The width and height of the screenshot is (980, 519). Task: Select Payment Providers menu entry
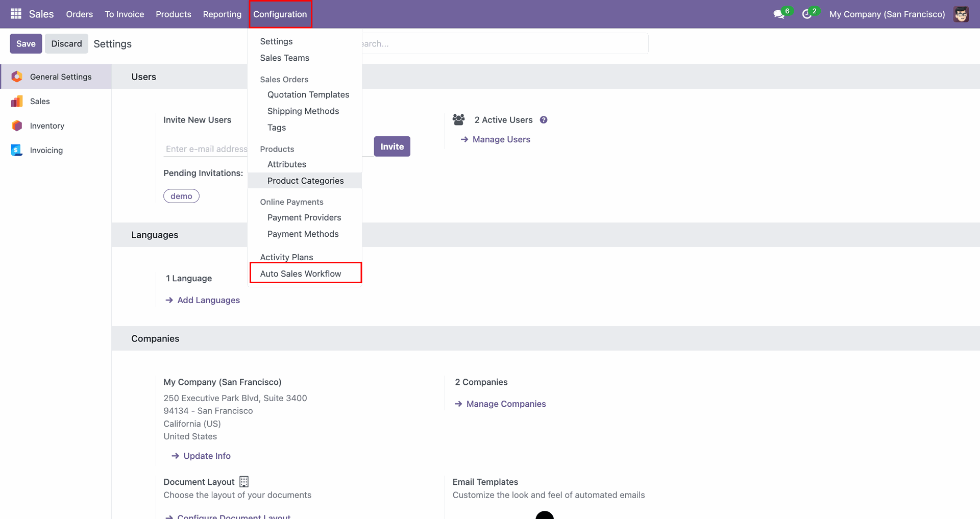click(305, 217)
